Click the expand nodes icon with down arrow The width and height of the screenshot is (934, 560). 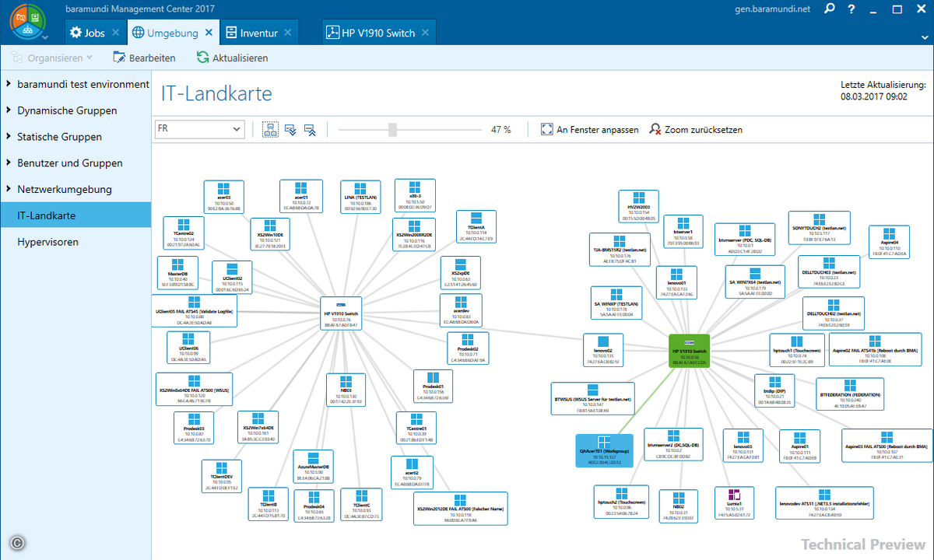point(291,130)
